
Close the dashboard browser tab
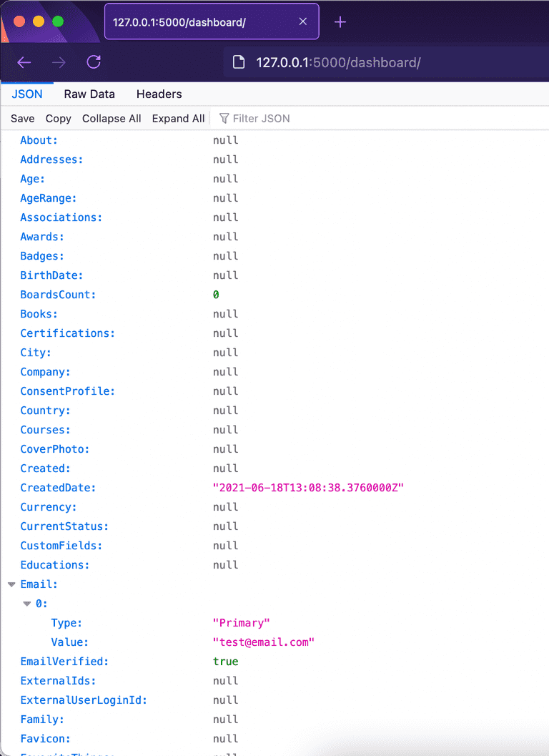(303, 22)
